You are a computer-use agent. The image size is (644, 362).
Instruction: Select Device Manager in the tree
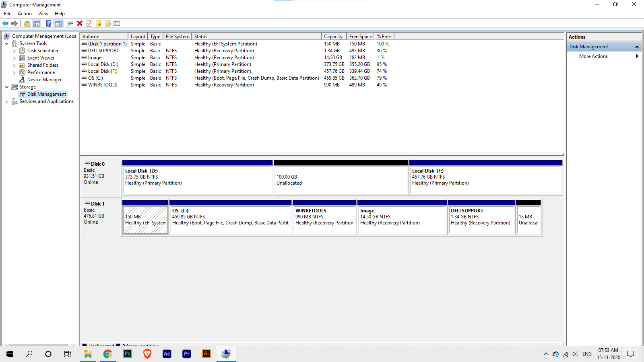click(45, 79)
